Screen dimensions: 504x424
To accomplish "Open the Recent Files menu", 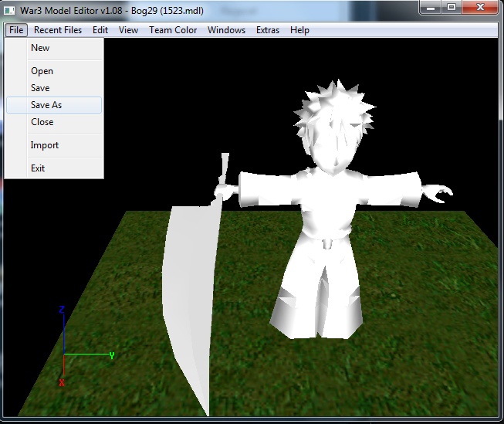I will [x=58, y=30].
